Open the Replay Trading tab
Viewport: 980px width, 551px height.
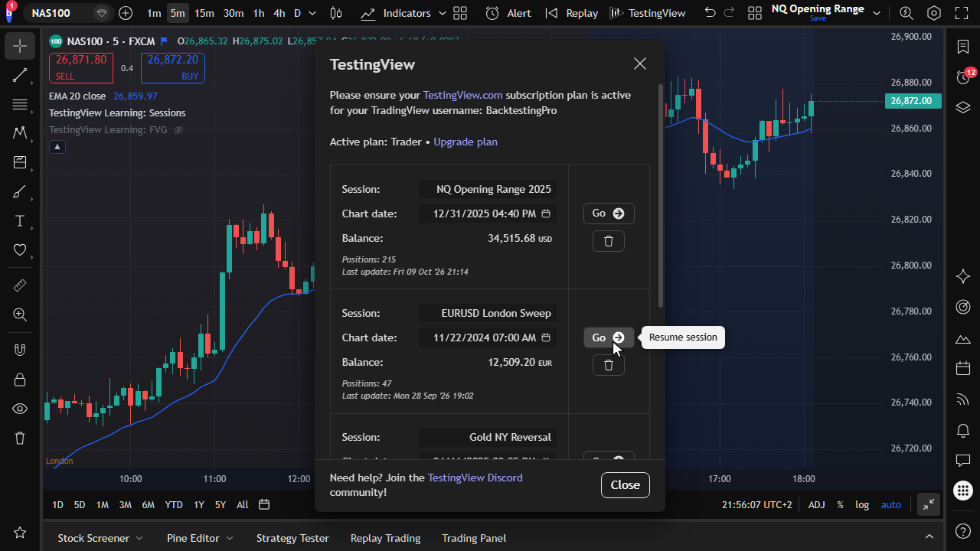coord(385,538)
